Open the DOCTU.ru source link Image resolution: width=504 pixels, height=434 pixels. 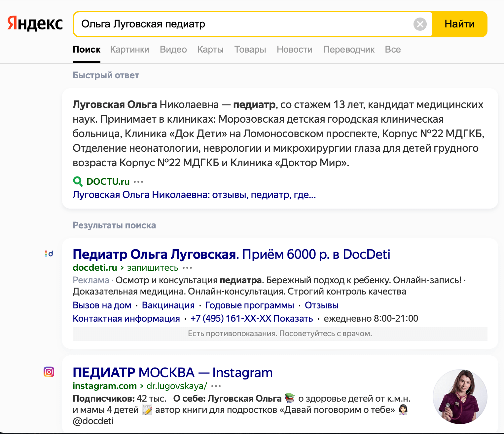click(108, 181)
